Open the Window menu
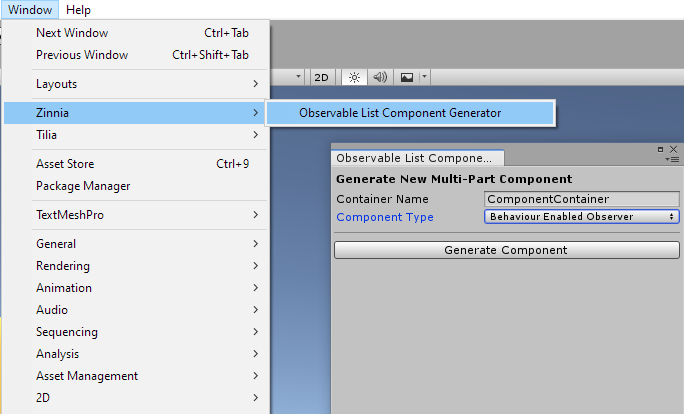 click(30, 10)
